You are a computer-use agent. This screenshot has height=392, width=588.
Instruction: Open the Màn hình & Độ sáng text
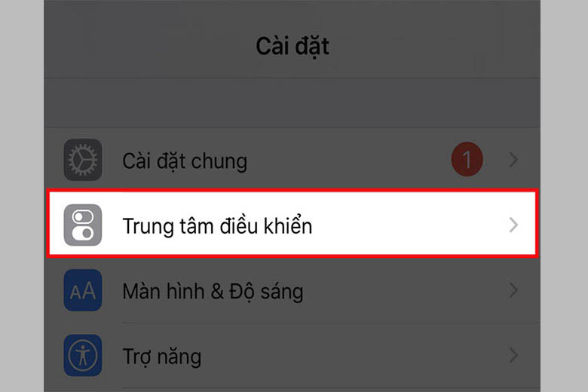(213, 292)
